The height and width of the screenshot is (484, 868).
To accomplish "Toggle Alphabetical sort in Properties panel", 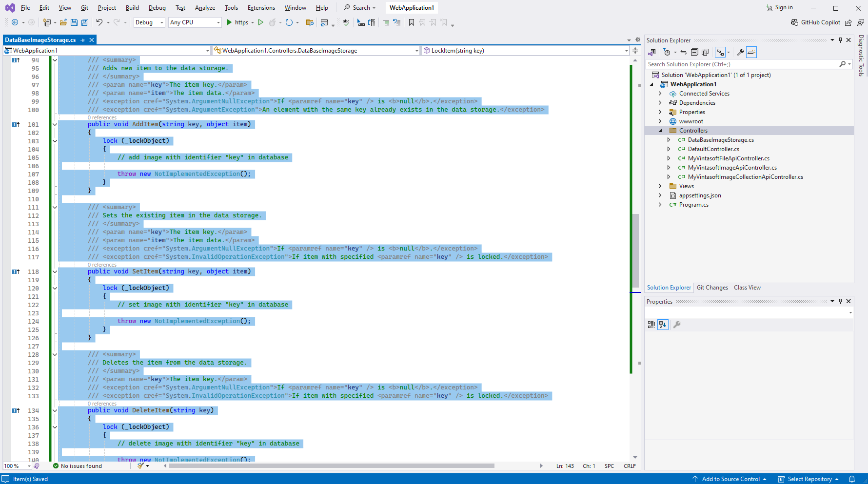I will (x=662, y=325).
